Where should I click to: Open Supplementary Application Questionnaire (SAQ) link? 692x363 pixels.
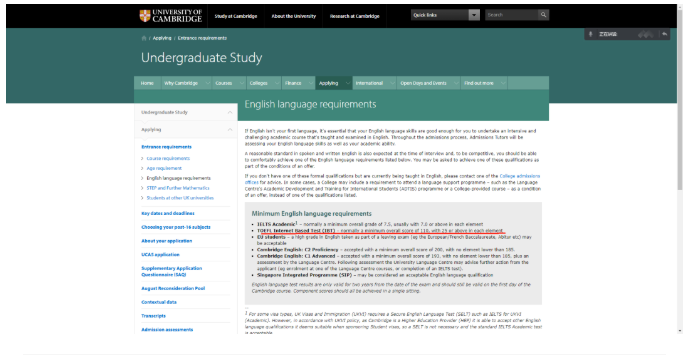(172, 271)
